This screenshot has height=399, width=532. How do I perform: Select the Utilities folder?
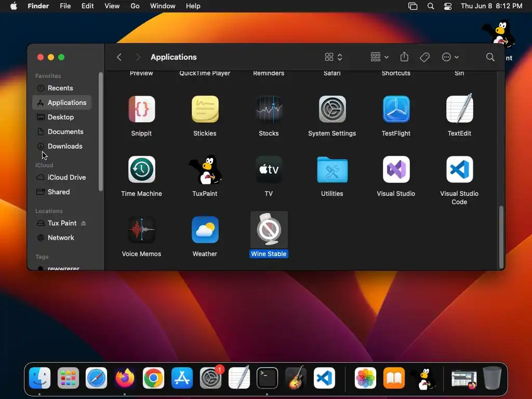pos(332,170)
